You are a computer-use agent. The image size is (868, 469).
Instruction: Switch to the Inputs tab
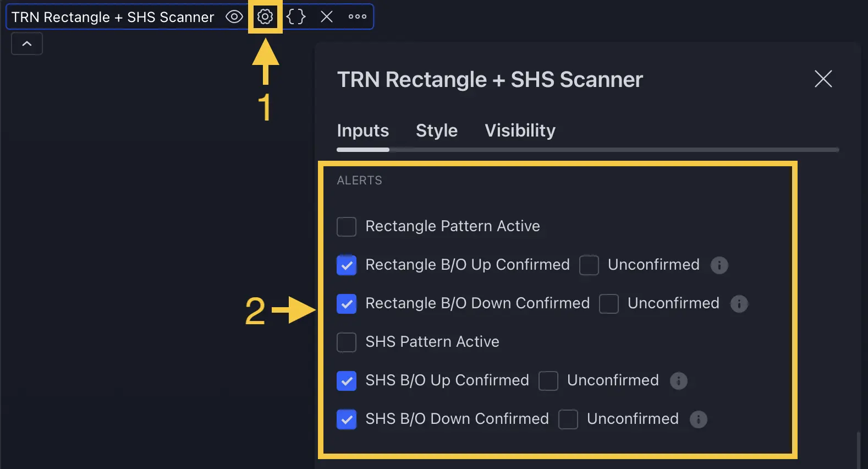363,130
